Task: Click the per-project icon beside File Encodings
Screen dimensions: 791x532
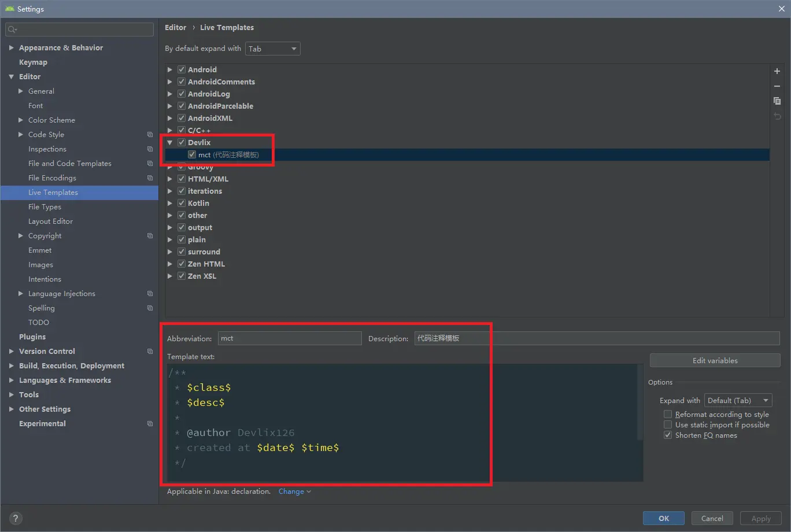Action: coord(150,178)
